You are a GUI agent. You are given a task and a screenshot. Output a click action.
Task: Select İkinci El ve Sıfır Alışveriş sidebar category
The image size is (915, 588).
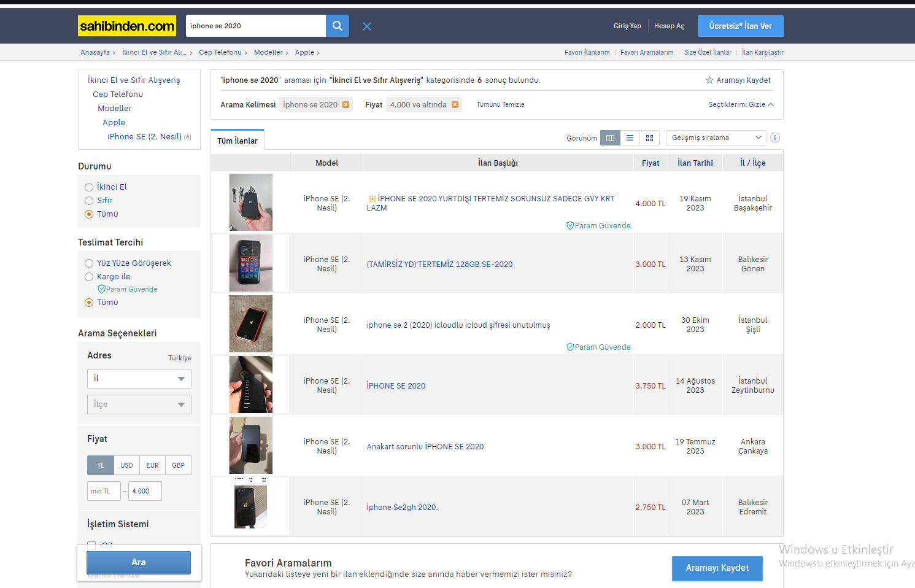point(134,80)
